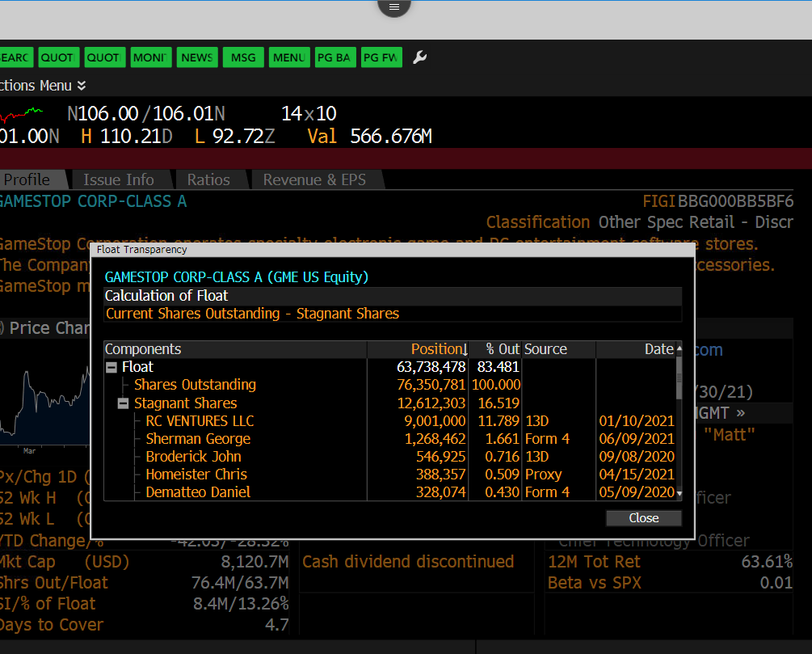Image resolution: width=812 pixels, height=654 pixels.
Task: Click the 63,738,478 float position value
Action: (431, 367)
